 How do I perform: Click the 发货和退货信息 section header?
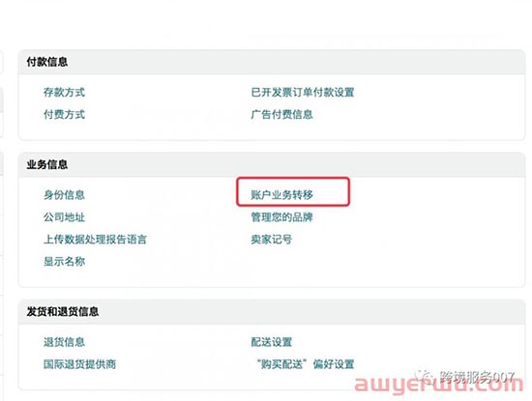click(63, 311)
